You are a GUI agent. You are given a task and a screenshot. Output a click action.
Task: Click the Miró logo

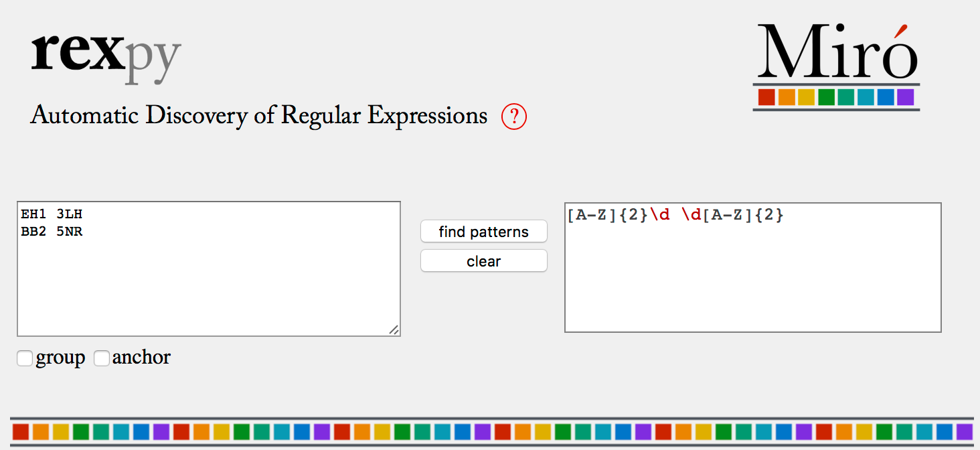(x=836, y=67)
